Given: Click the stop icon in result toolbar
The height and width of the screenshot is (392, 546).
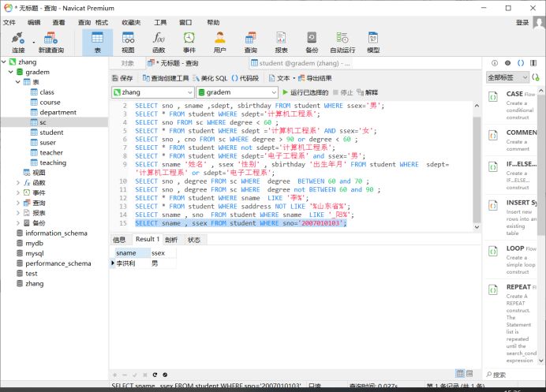Looking at the screenshot, I should tap(165, 375).
